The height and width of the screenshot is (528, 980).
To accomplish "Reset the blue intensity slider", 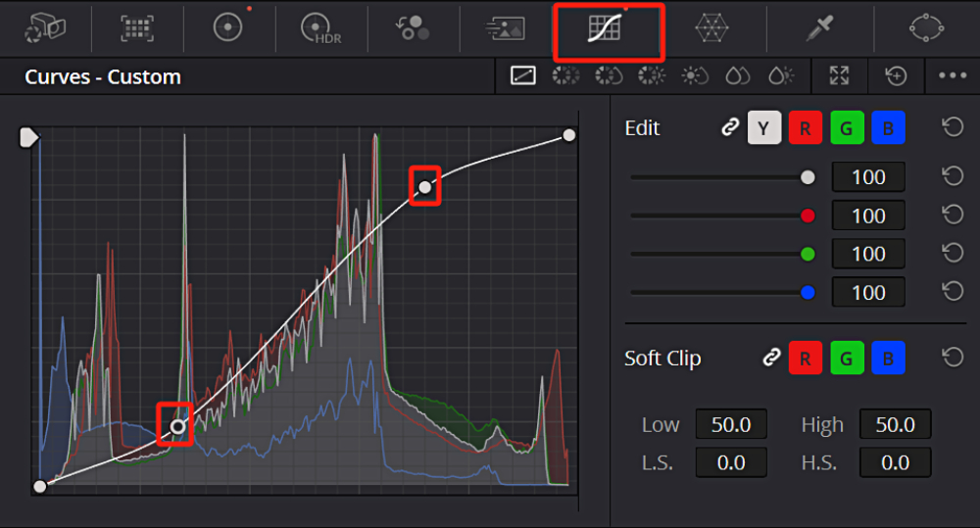I will (953, 291).
